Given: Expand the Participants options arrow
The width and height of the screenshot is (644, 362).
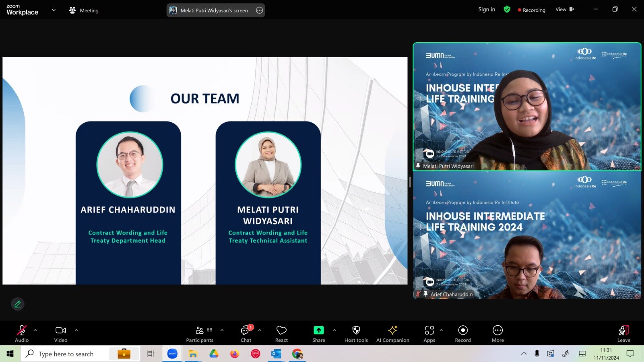Looking at the screenshot, I should click(x=222, y=330).
